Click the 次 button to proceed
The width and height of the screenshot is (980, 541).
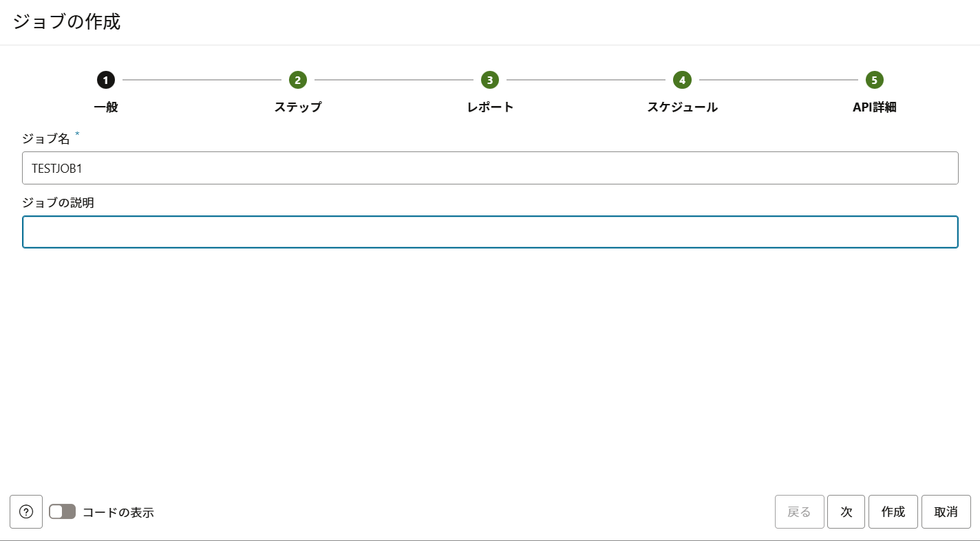coord(846,511)
